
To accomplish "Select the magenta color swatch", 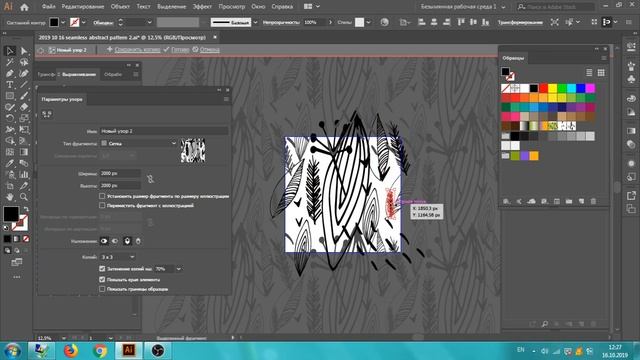I will [x=590, y=88].
